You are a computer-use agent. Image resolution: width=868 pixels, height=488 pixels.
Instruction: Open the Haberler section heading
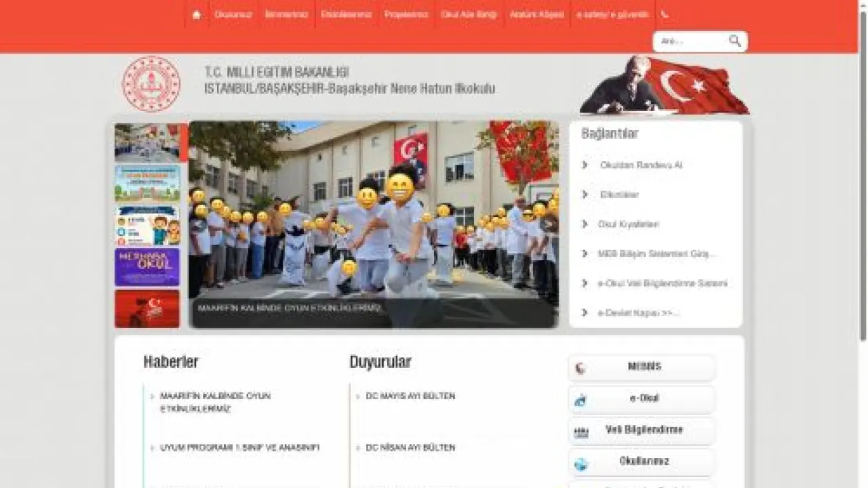tap(171, 362)
